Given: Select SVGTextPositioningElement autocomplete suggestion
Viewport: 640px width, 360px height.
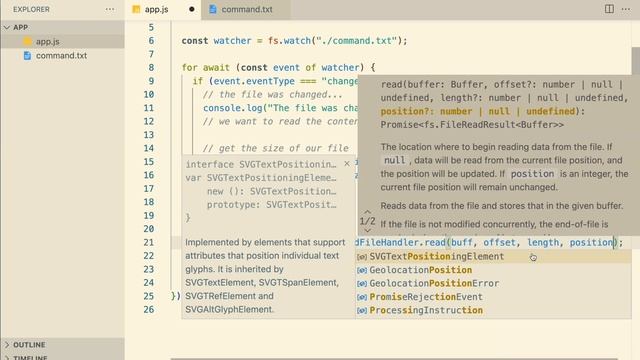Looking at the screenshot, I should 493,257.
